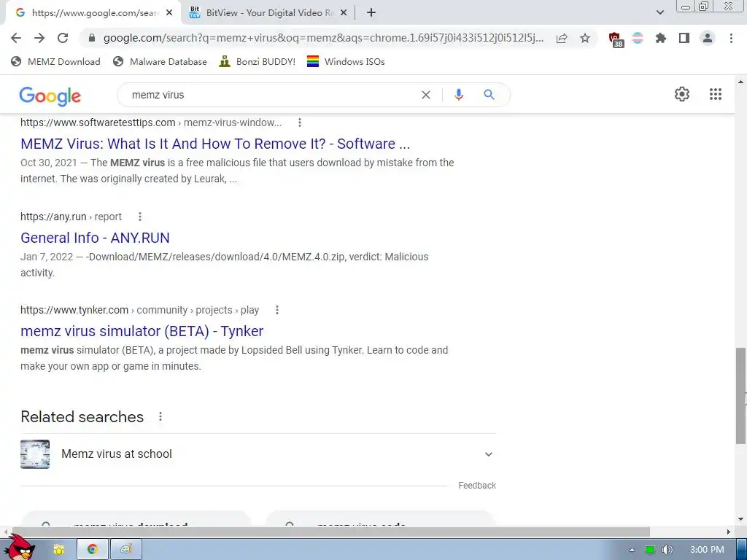This screenshot has height=560, width=747.
Task: Click the green network tray icon
Action: pos(649,550)
